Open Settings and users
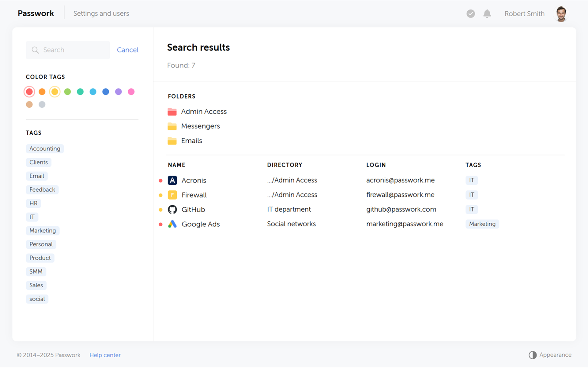This screenshot has height=368, width=588. pos(101,13)
